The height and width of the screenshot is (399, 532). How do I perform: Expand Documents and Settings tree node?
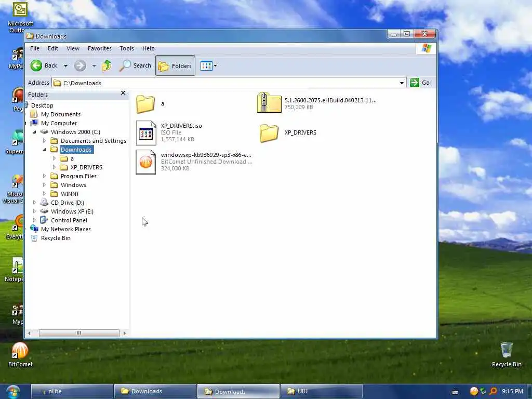(44, 140)
